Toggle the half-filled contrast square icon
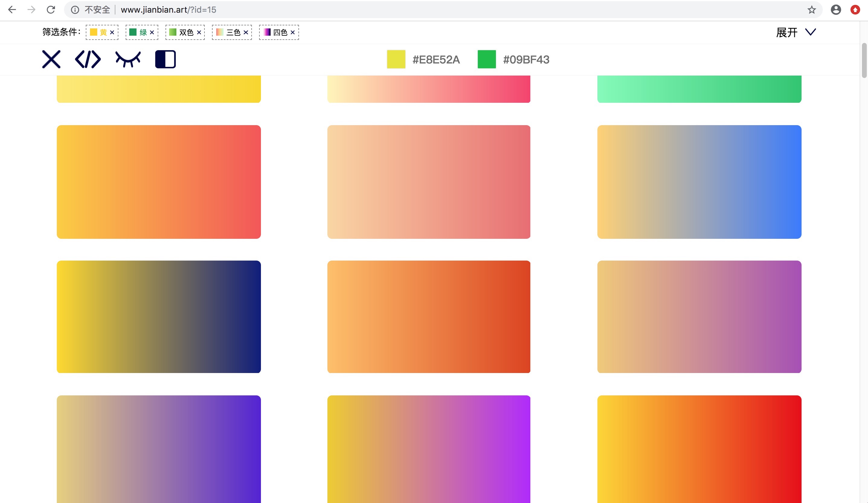The image size is (868, 503). pos(165,59)
